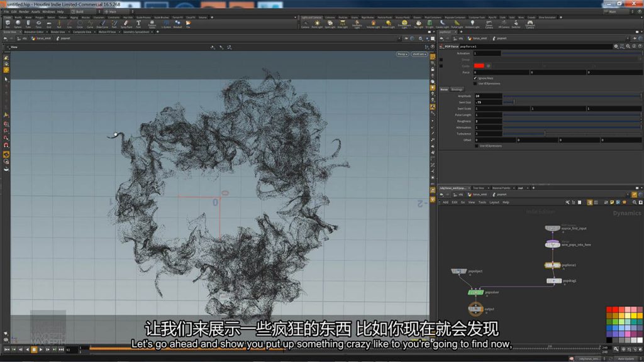Toggle the Guide enable checkbox
Image resolution: width=644 pixels, height=362 pixels.
coord(441,65)
